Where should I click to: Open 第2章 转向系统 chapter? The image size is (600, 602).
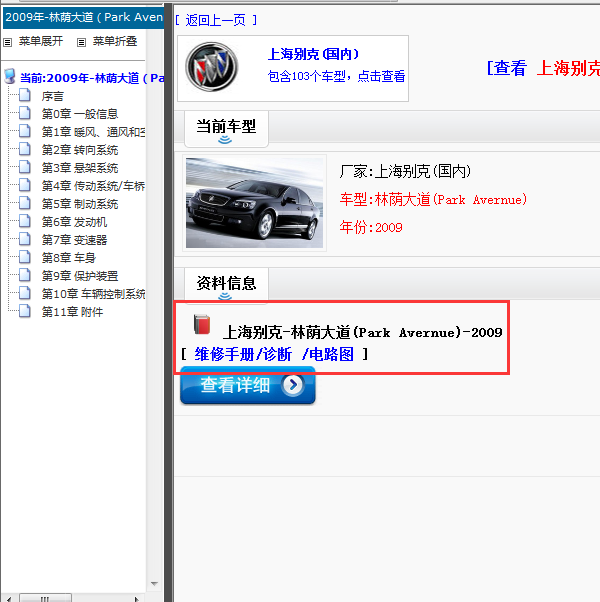pyautogui.click(x=80, y=150)
